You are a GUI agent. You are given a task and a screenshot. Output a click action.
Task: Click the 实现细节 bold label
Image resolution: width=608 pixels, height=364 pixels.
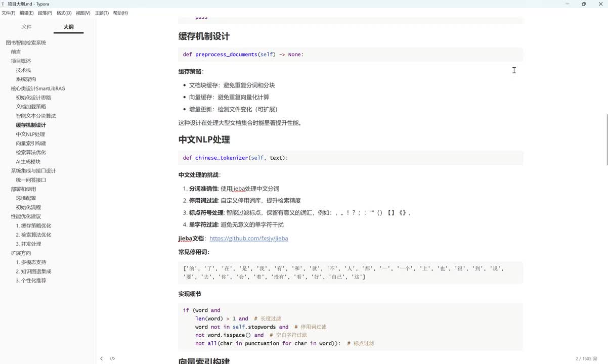(x=190, y=294)
